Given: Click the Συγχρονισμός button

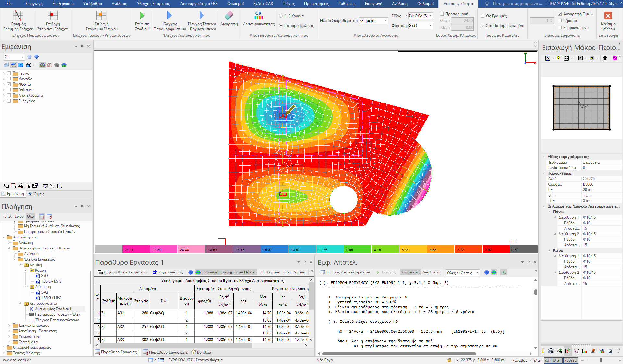Looking at the screenshot, I should (x=168, y=273).
